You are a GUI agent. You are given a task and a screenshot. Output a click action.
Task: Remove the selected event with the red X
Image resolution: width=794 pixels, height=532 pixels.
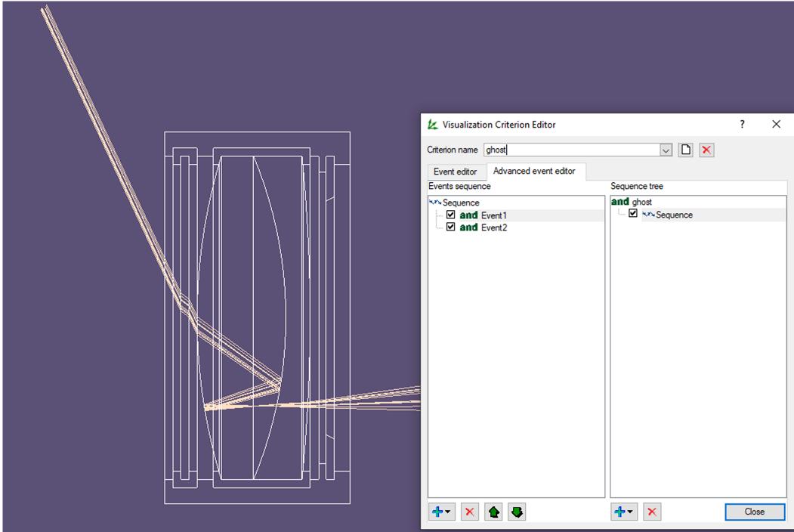469,512
